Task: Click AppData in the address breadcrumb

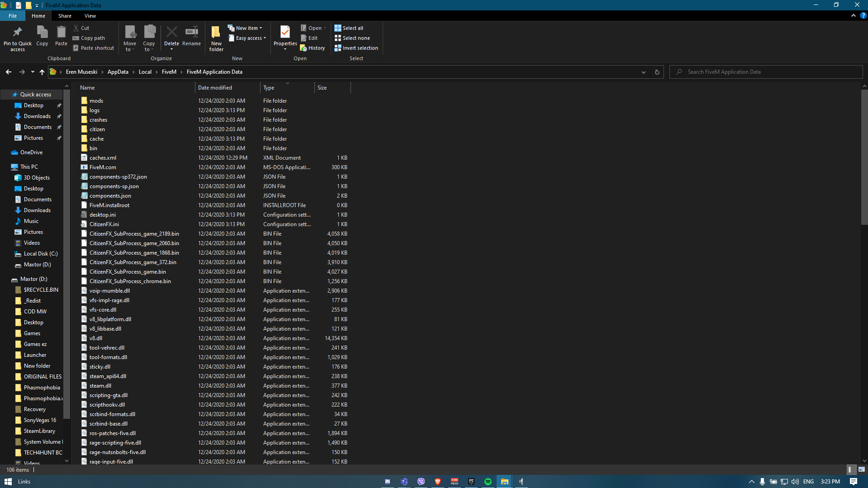Action: pyautogui.click(x=118, y=72)
